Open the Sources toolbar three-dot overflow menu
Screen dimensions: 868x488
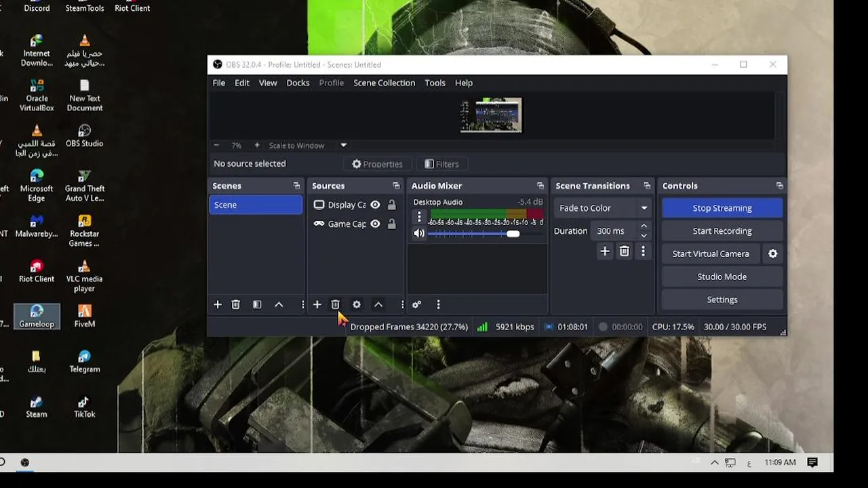tap(402, 305)
